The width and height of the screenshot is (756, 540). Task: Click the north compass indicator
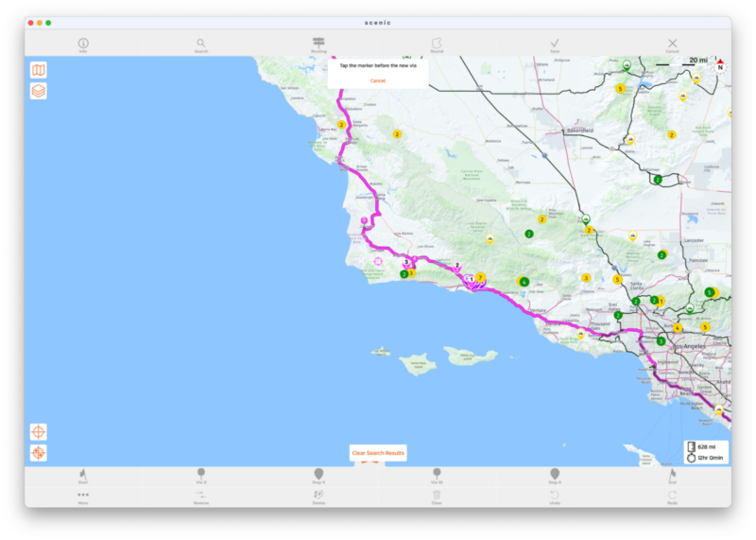(x=720, y=64)
